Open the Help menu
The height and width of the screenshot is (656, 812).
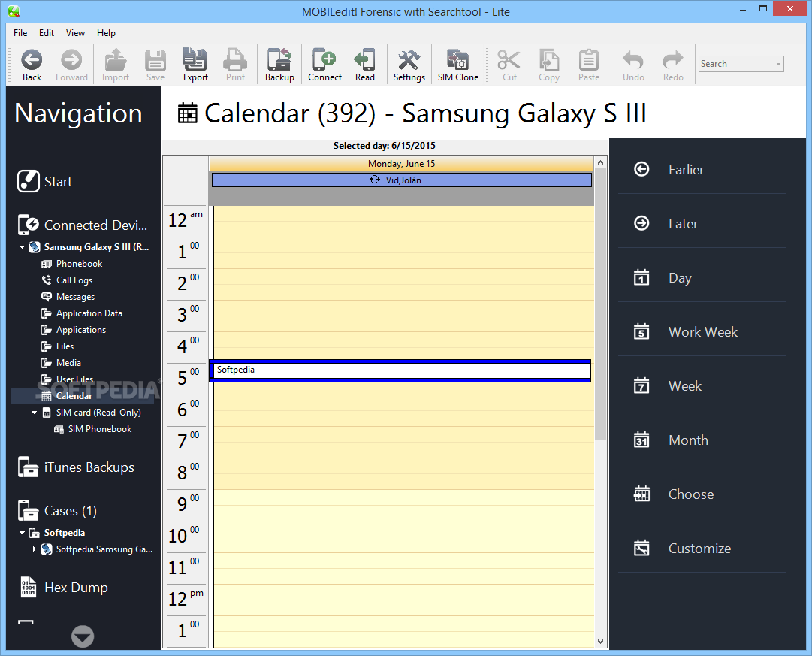[x=106, y=32]
